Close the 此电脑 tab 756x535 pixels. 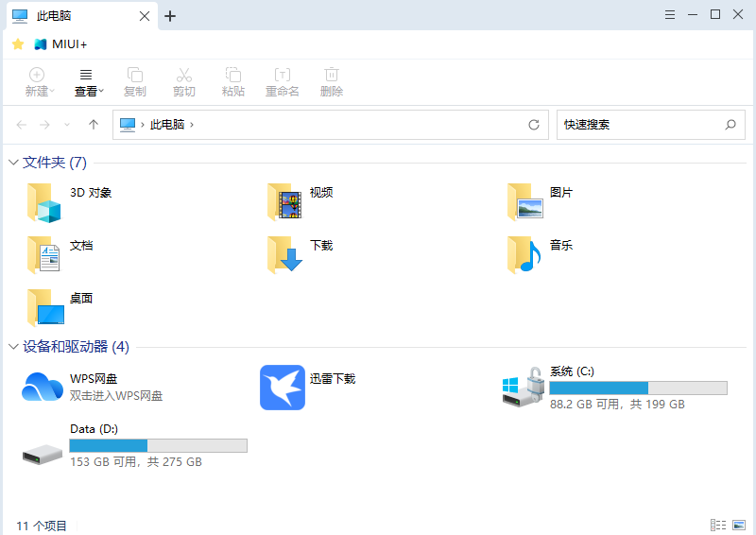[x=145, y=16]
